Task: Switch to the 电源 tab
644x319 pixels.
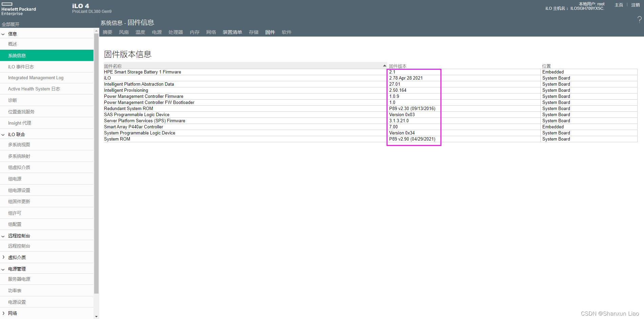Action: (157, 32)
